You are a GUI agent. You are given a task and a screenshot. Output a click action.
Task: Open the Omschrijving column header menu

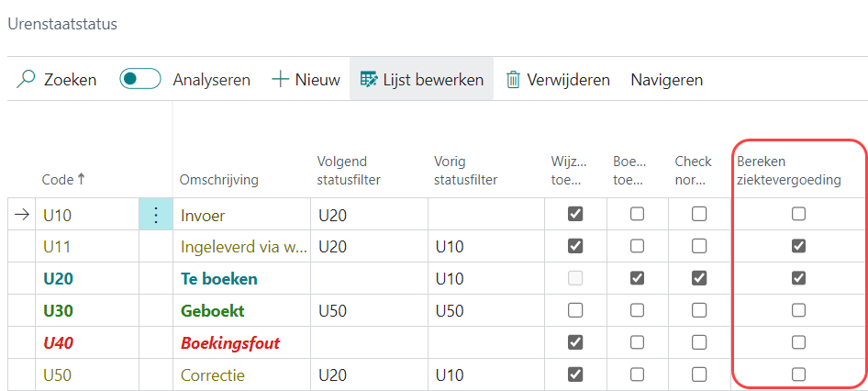[218, 180]
